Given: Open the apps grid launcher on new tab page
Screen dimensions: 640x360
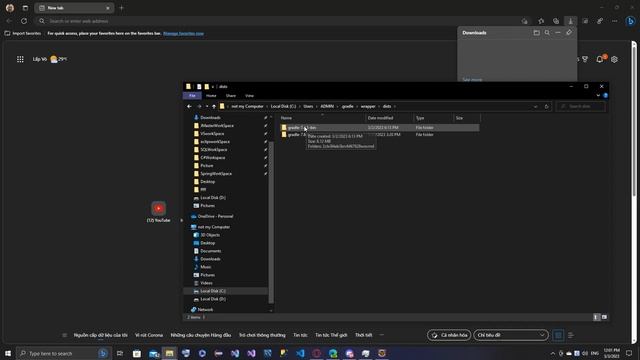Looking at the screenshot, I should click(20, 59).
